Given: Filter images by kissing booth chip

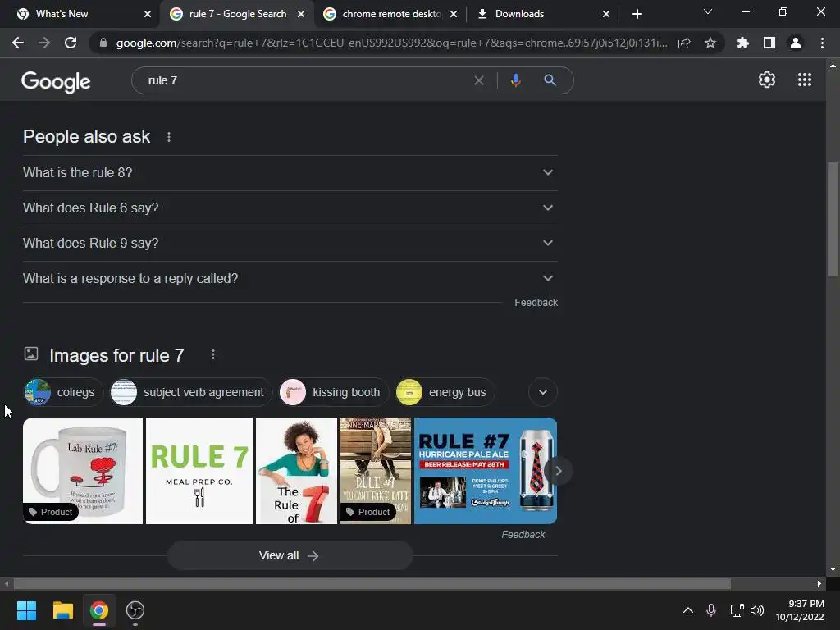Looking at the screenshot, I should (x=333, y=392).
